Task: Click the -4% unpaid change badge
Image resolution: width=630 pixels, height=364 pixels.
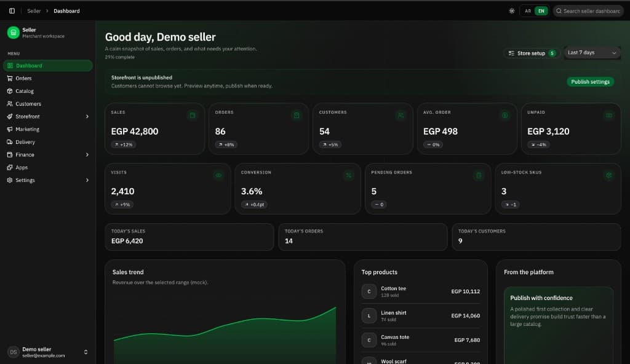Action: click(538, 144)
